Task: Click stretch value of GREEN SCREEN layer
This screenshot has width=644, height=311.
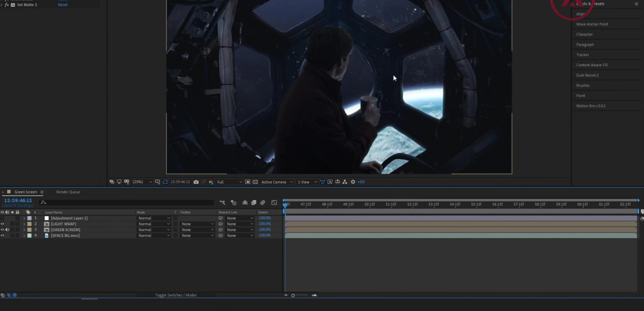Action: click(265, 229)
